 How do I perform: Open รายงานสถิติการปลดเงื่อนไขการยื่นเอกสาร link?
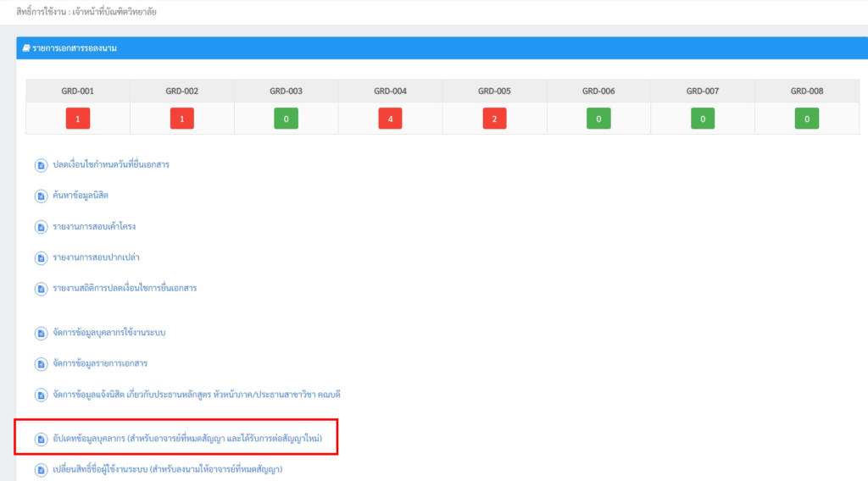[x=125, y=289]
